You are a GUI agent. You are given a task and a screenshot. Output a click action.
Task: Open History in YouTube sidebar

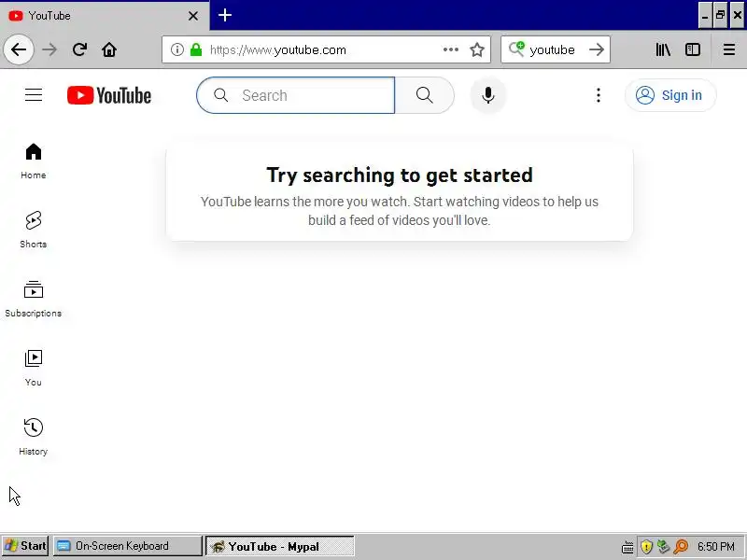[34, 437]
